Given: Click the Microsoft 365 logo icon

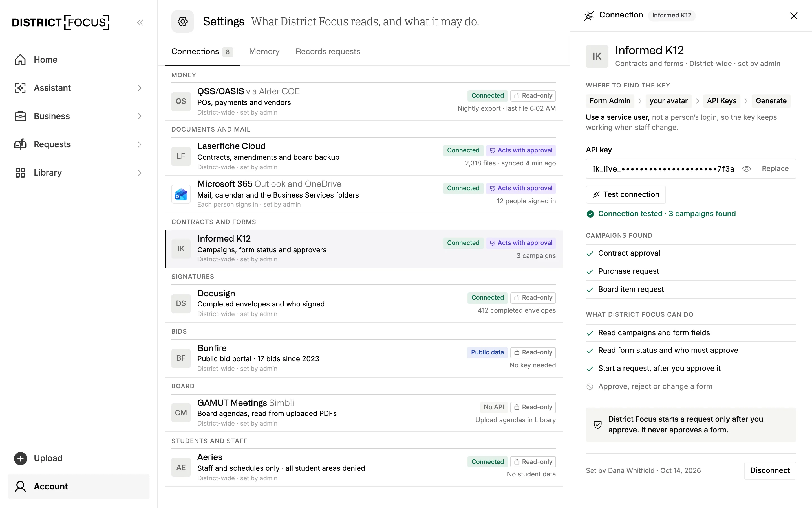Looking at the screenshot, I should 181,194.
